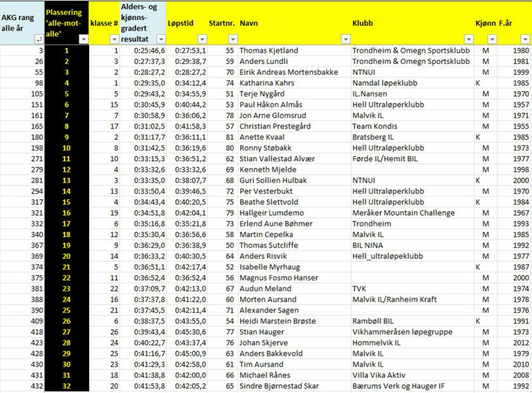Open the Klubb column filter dropdown
Viewport: 532px width, 393px height.
coord(469,39)
